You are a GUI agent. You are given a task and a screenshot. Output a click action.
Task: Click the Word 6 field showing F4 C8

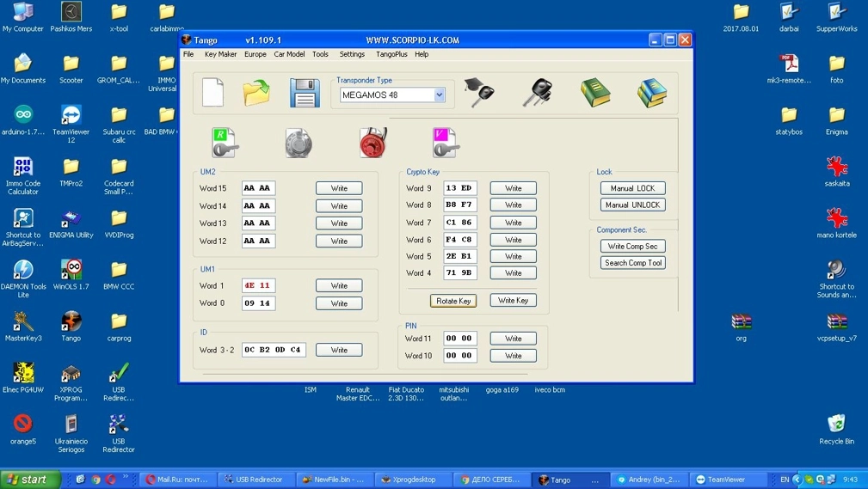click(460, 240)
